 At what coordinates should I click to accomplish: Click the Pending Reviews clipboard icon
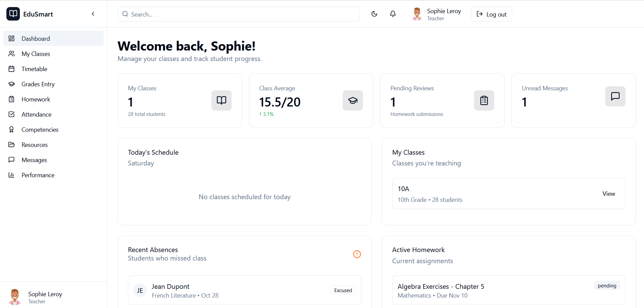484,100
